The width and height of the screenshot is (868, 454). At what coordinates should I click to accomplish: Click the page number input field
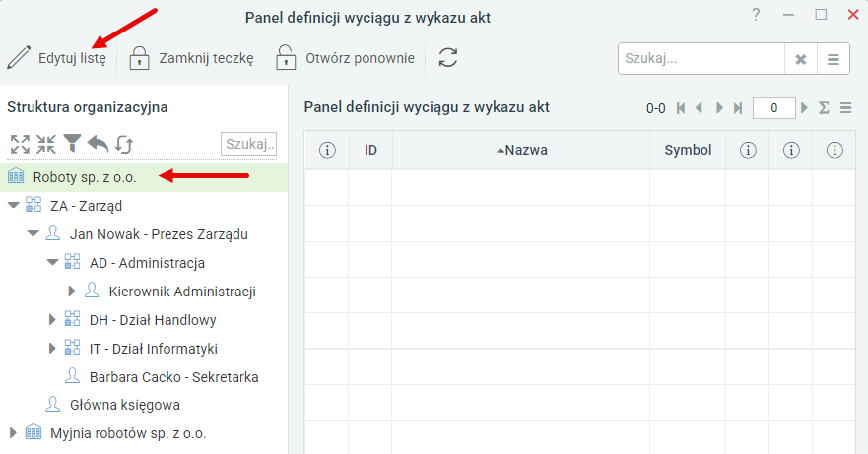click(x=773, y=108)
